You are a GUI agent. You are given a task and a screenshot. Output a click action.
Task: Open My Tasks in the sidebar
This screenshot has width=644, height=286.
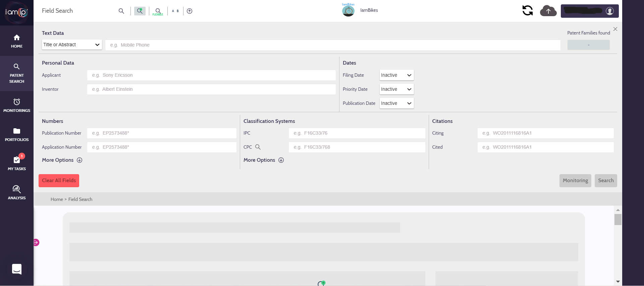point(17,163)
